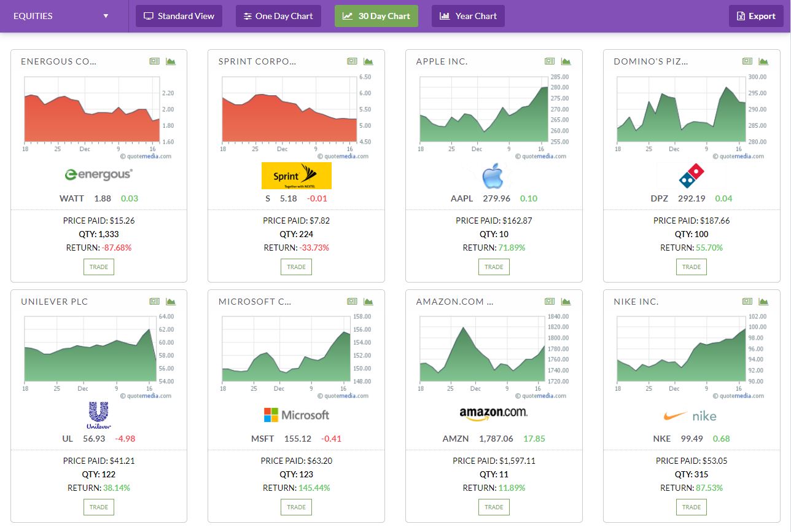Viewport: 791px width, 532px height.
Task: Trade the DPZ Domino's position
Action: pyautogui.click(x=692, y=267)
